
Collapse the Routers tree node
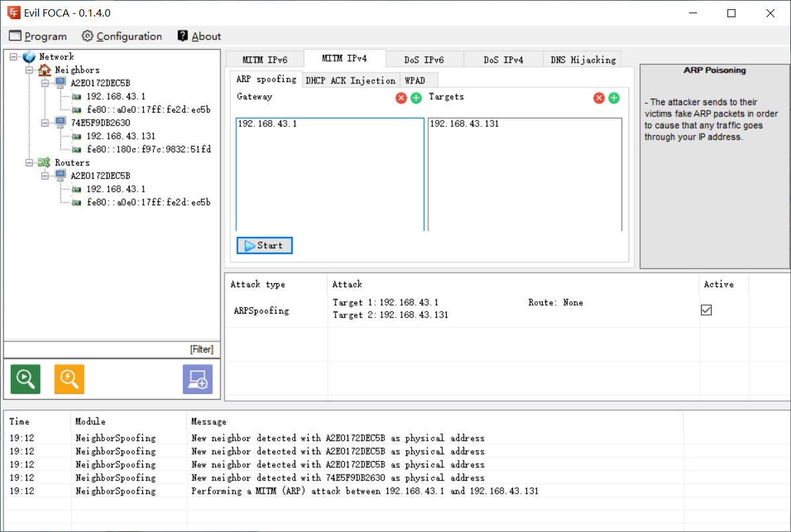click(x=29, y=162)
